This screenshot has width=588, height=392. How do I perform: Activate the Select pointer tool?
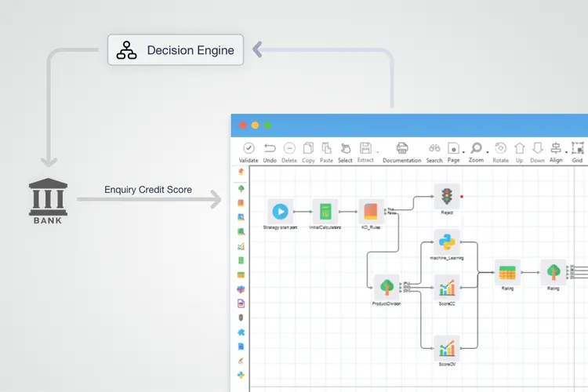click(345, 148)
